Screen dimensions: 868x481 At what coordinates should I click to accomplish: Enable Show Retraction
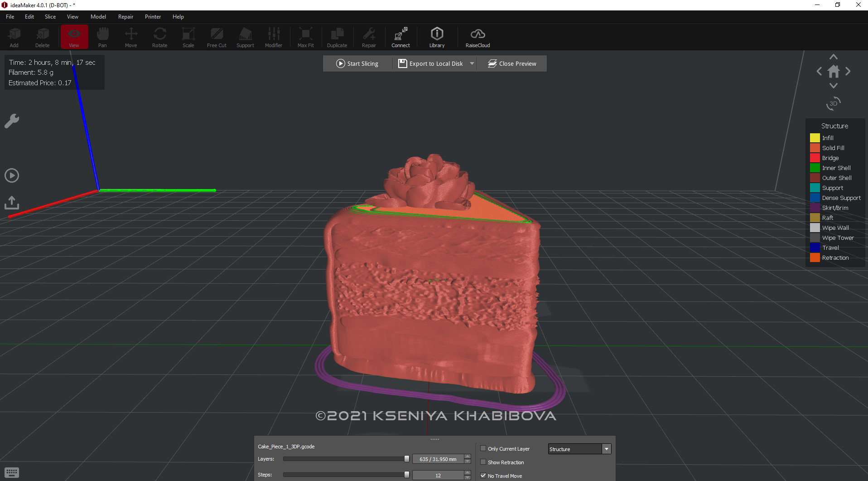[483, 462]
